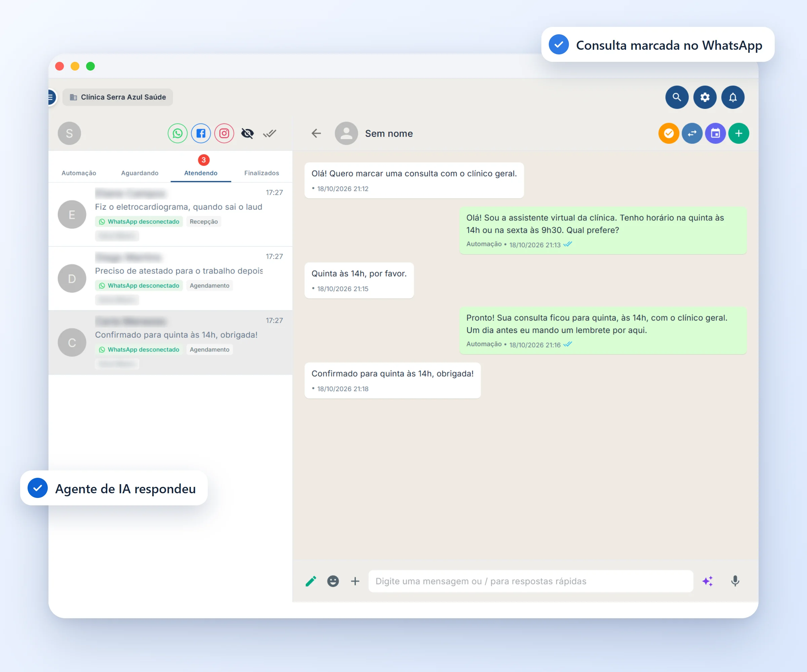Click message 'Olá! Quero marcar uma consulta'
This screenshot has width=807, height=672.
(414, 180)
